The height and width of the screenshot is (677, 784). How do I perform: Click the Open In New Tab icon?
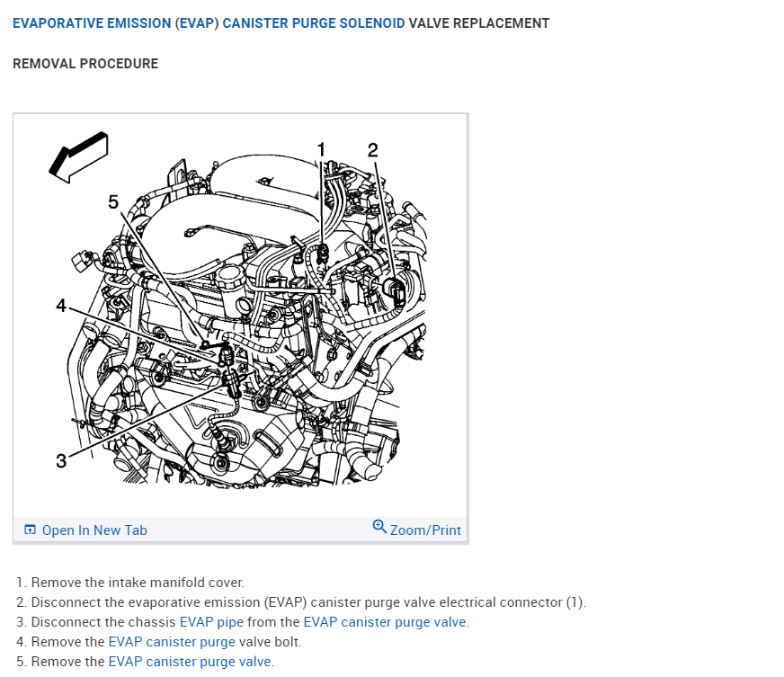point(30,530)
